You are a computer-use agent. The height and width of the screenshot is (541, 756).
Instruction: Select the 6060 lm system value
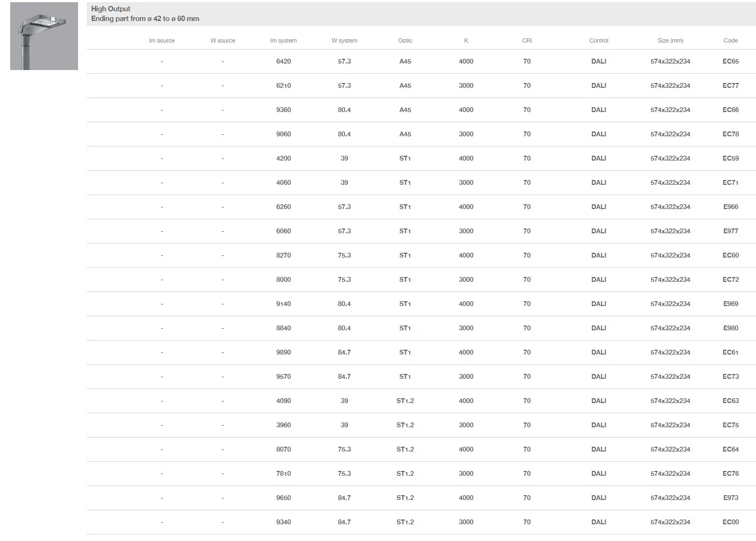[283, 231]
